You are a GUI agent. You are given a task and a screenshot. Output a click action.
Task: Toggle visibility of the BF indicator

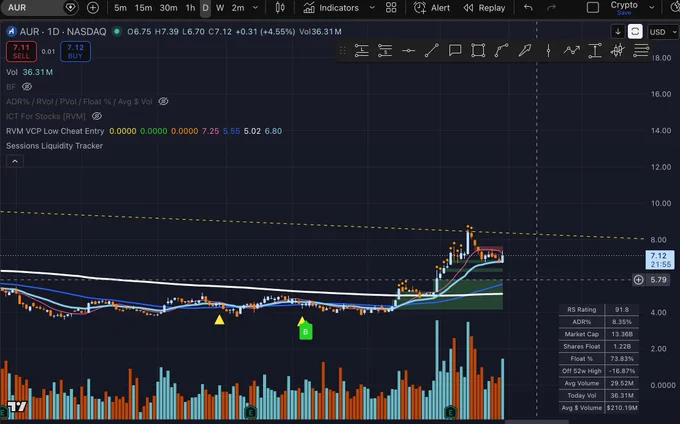click(x=27, y=87)
